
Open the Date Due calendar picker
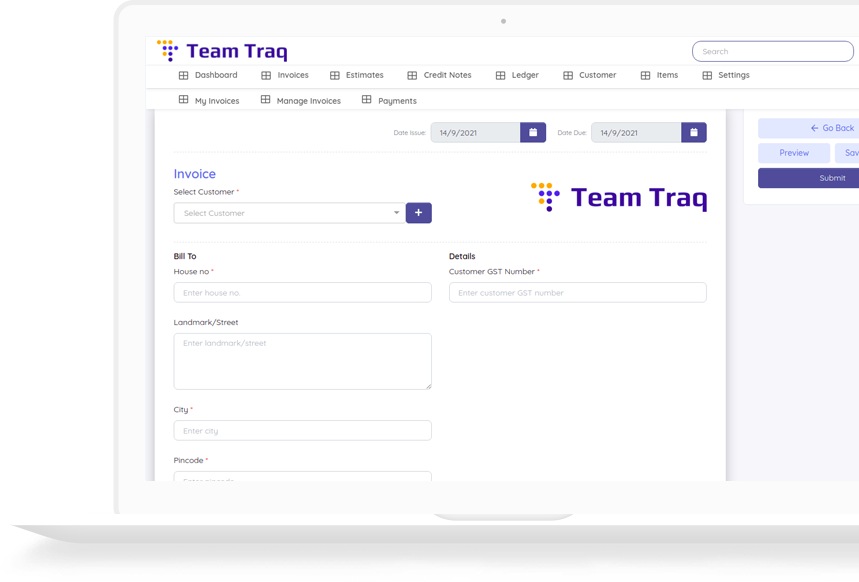[694, 132]
